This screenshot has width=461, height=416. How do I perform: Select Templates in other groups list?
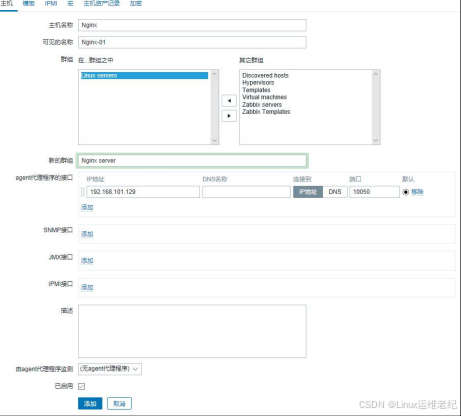tap(256, 90)
